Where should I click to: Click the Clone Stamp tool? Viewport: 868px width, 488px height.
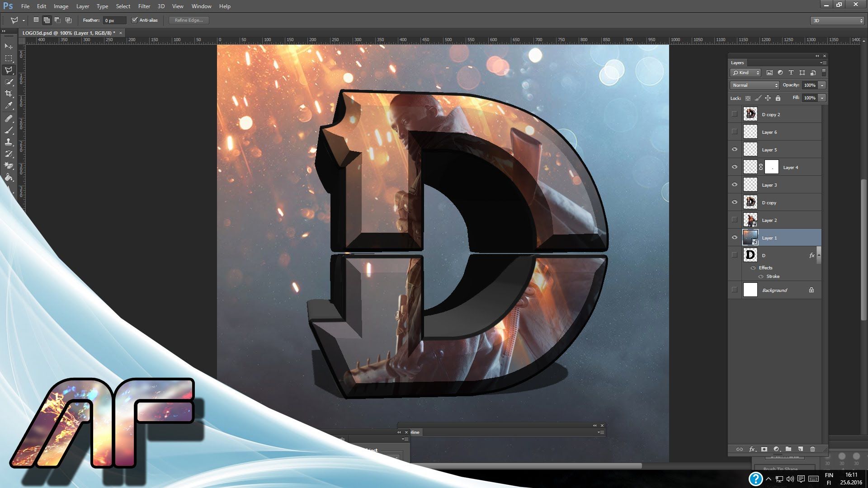(x=9, y=142)
